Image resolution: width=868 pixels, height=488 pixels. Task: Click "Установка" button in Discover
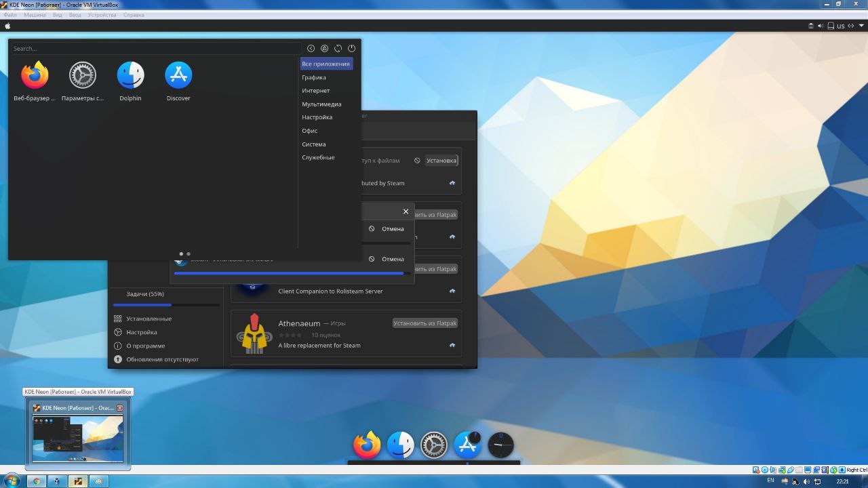click(441, 161)
